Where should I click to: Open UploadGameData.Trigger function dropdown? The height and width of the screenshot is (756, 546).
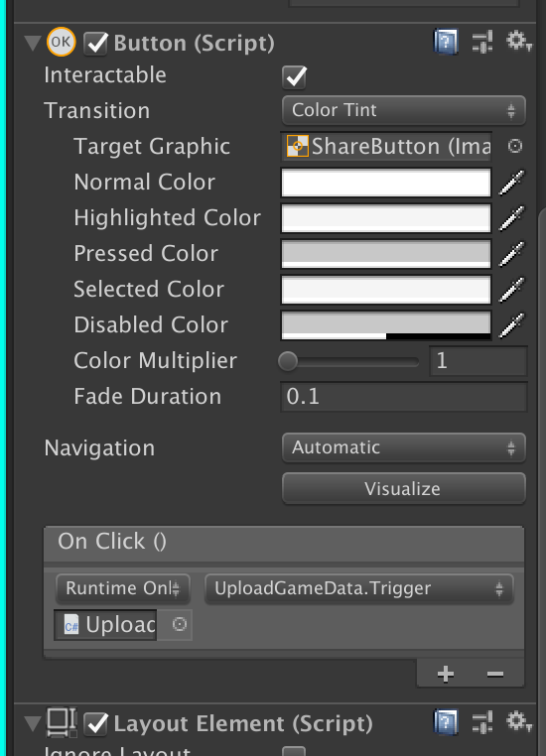tap(359, 588)
